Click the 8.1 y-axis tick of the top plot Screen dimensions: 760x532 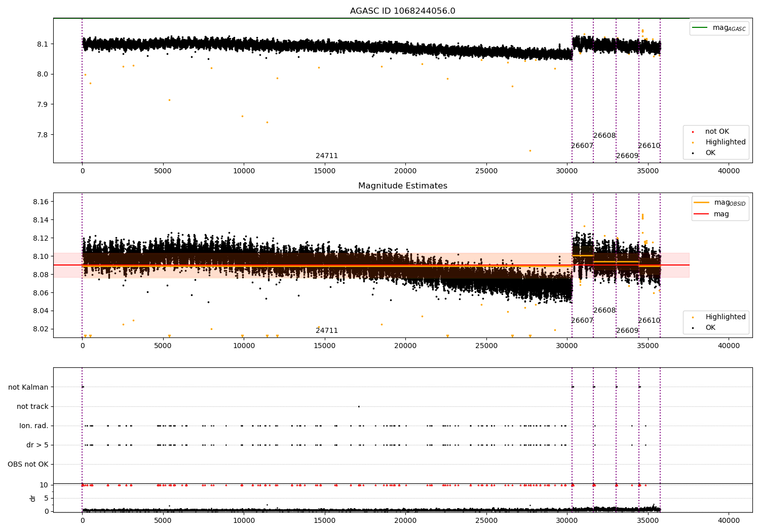(x=43, y=44)
